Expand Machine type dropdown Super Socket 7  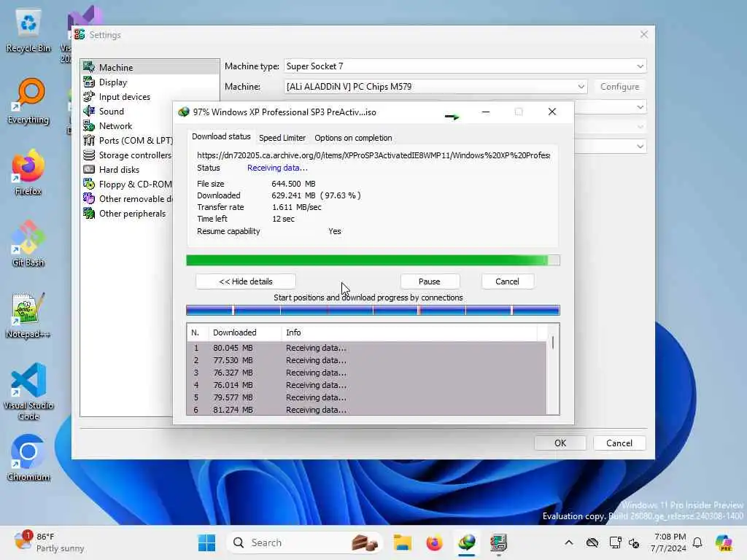(465, 66)
